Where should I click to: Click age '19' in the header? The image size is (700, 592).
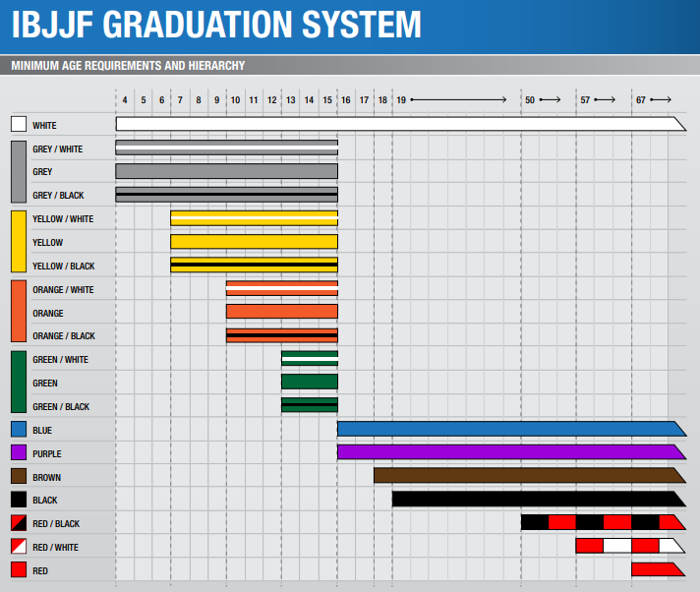[x=401, y=100]
